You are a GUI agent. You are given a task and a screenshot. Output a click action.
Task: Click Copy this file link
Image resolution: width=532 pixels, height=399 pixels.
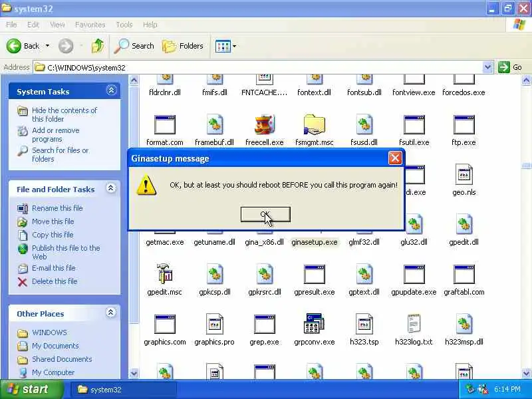click(x=53, y=235)
